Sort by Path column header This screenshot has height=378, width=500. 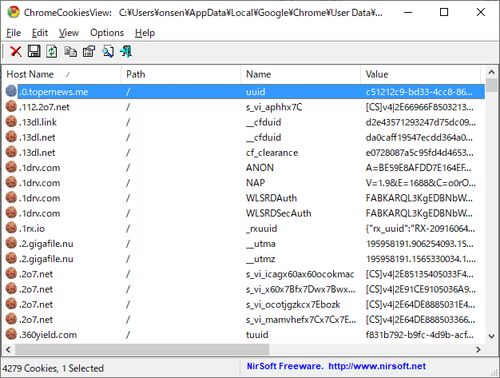click(x=180, y=74)
